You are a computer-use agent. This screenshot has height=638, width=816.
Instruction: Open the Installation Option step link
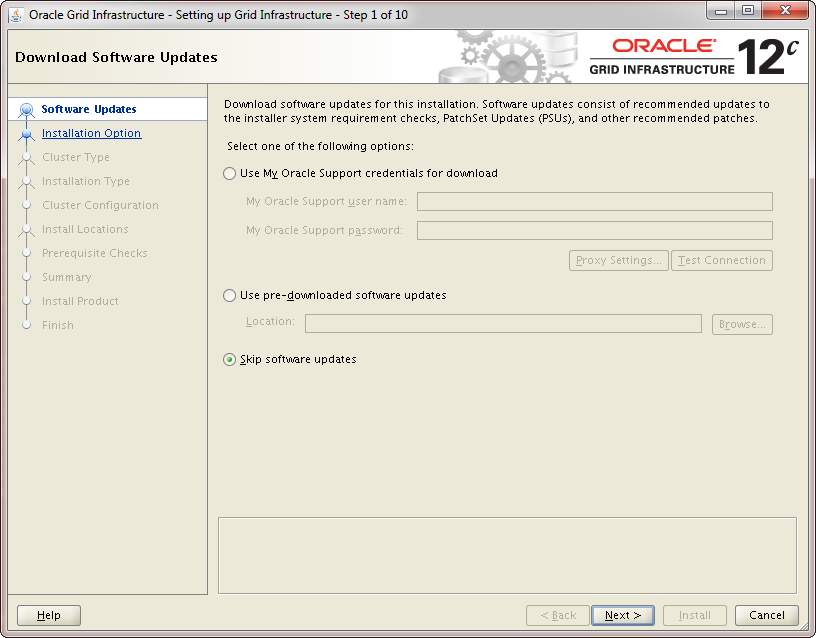(x=91, y=134)
